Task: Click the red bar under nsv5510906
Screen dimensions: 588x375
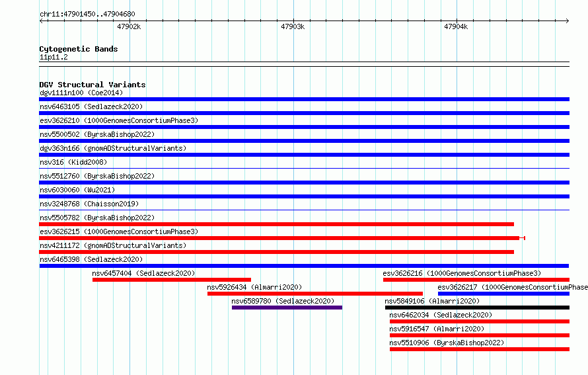Action: [480, 349]
